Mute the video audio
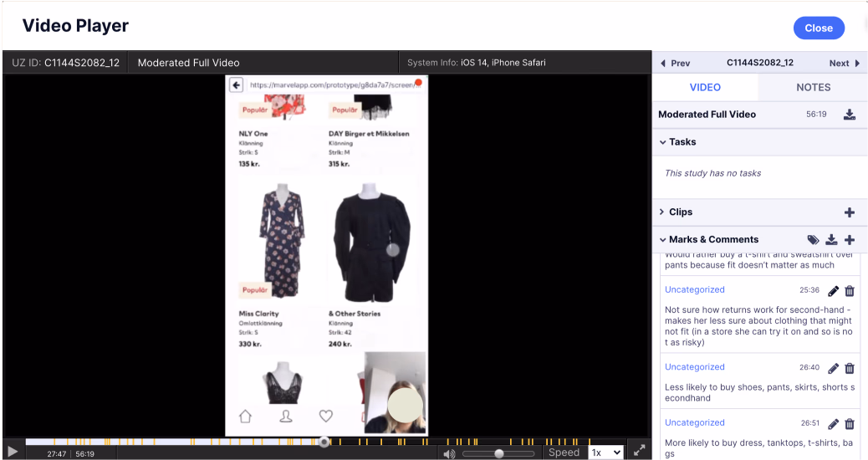868x460 pixels. pyautogui.click(x=449, y=454)
